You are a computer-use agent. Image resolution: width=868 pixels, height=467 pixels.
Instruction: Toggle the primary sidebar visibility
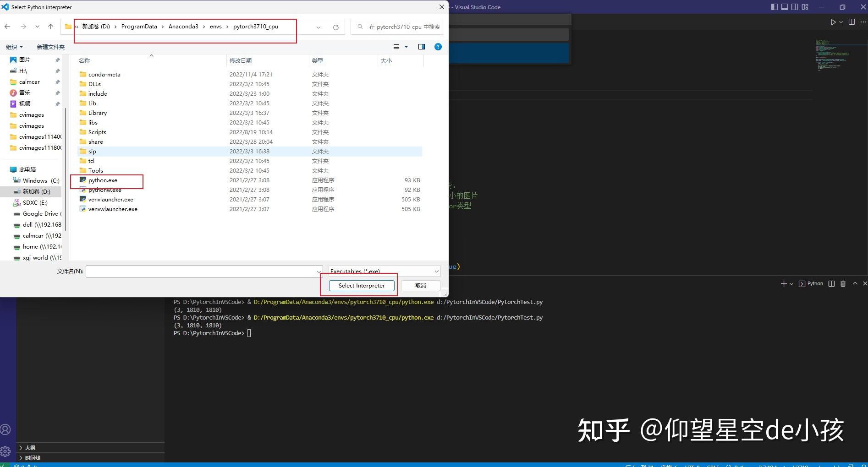coord(774,7)
